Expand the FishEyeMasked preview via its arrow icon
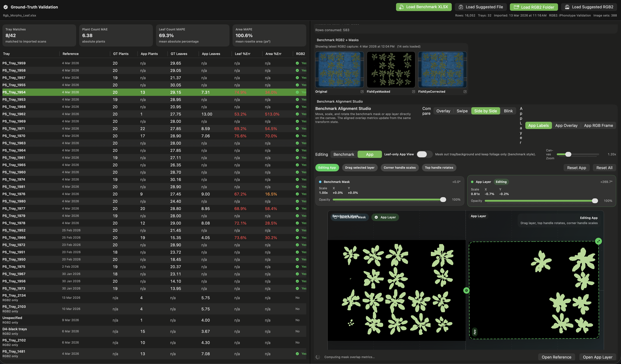The height and width of the screenshot is (364, 621). point(414,92)
